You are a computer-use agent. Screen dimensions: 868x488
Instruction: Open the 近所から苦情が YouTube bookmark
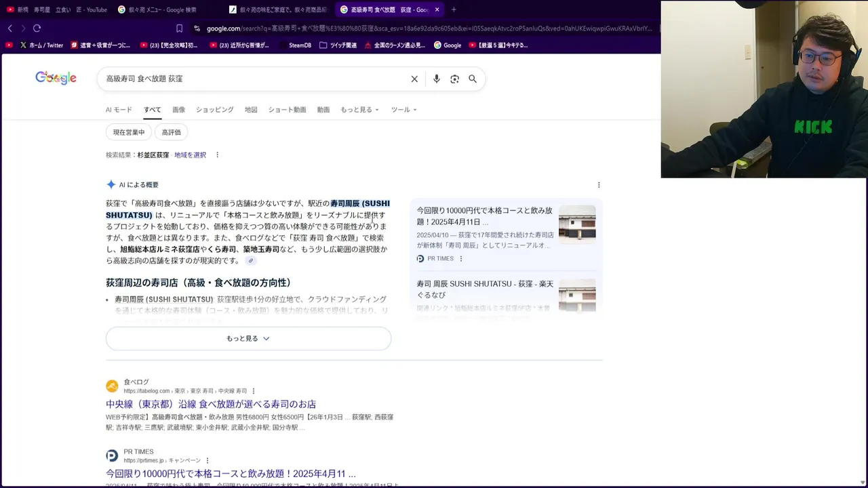[239, 45]
